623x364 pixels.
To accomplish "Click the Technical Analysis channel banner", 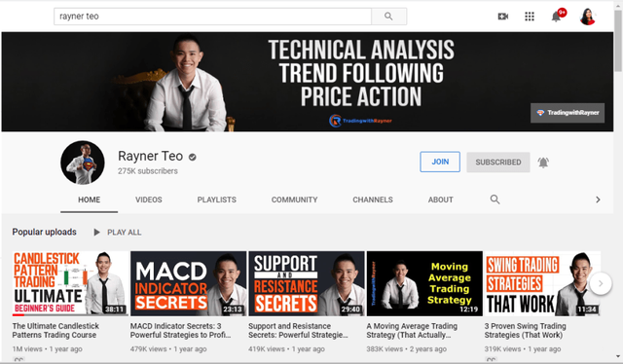I will coord(307,82).
